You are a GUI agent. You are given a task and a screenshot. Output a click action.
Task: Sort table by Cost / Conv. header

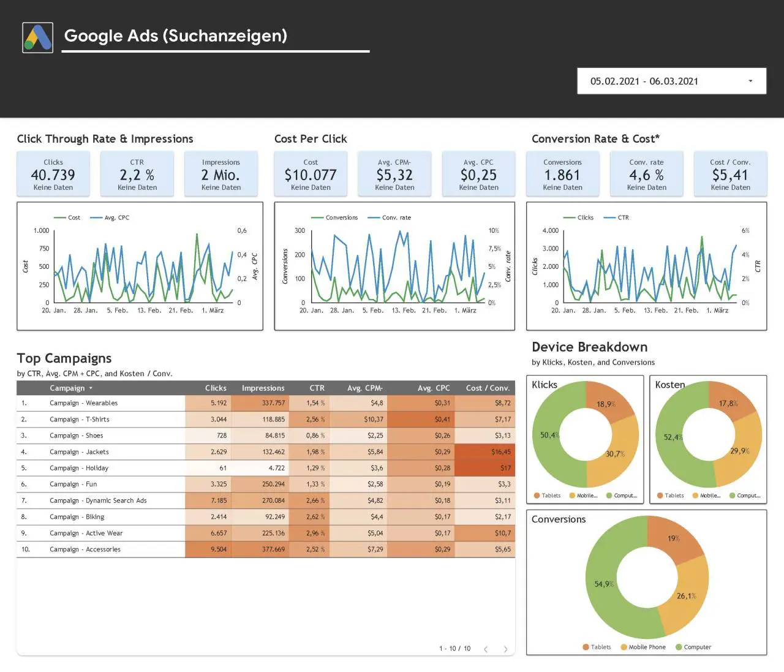[488, 388]
